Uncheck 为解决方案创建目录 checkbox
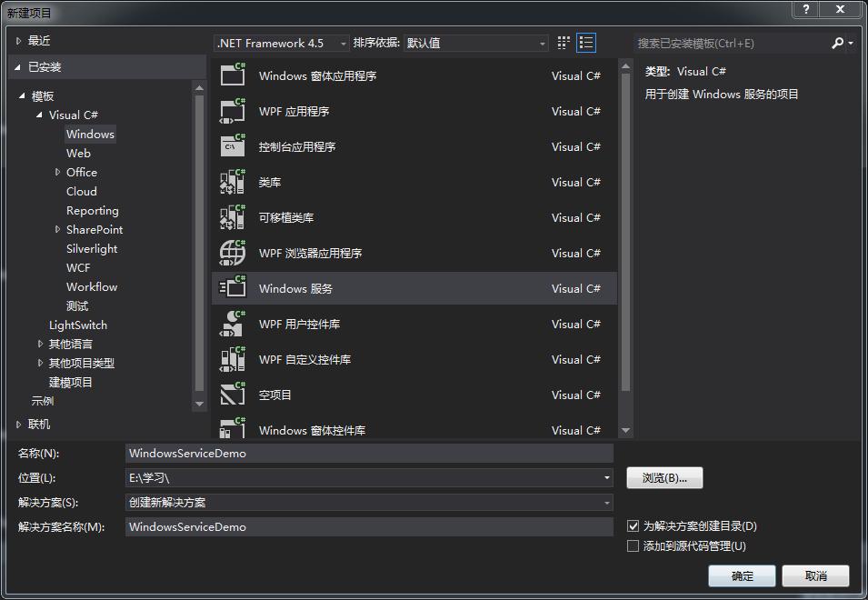 634,526
